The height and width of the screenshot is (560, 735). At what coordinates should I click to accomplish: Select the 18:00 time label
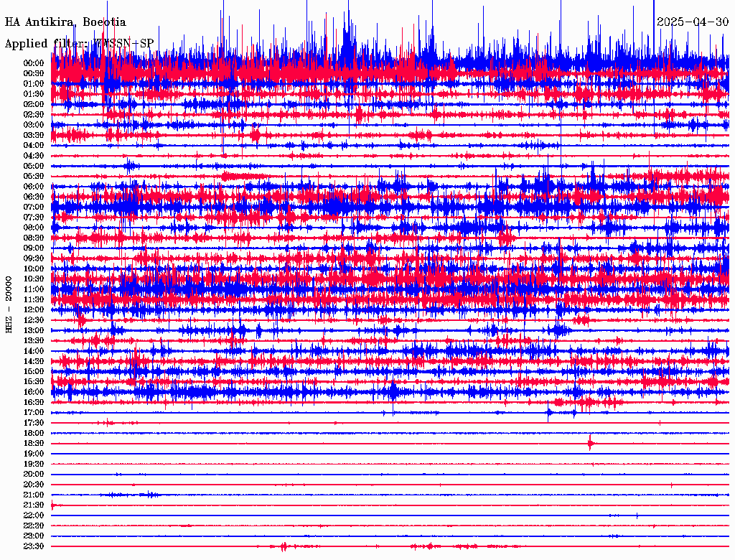click(x=34, y=434)
